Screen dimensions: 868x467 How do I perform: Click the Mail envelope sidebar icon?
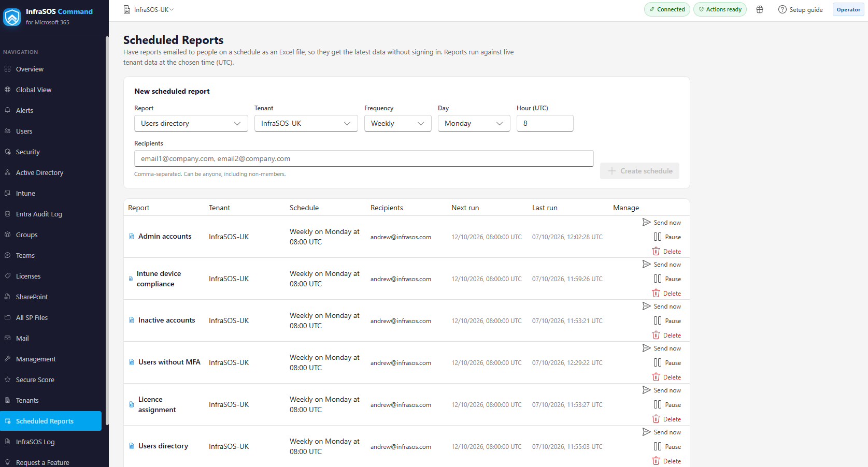7,338
